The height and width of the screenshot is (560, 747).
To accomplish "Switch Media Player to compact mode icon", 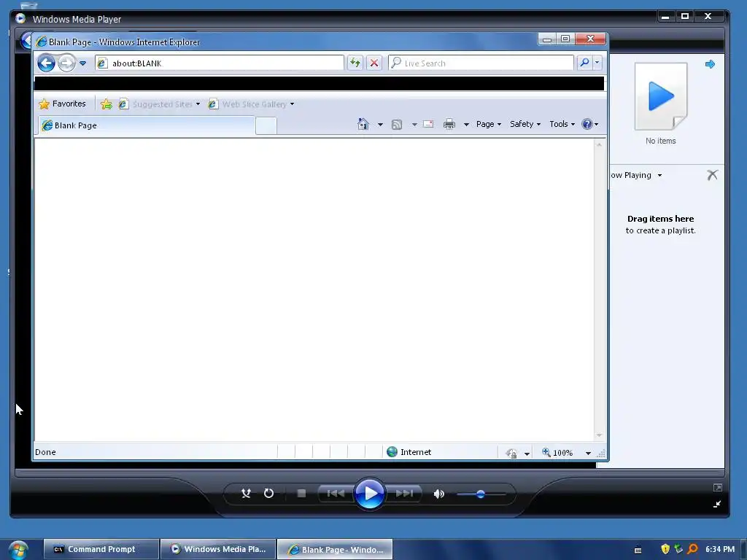I will [717, 504].
